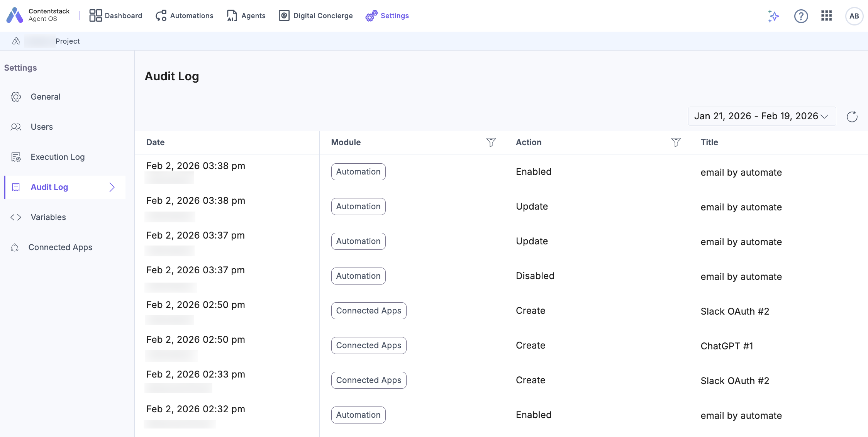Click the AI sparkle assistant icon
The width and height of the screenshot is (868, 437).
(773, 16)
